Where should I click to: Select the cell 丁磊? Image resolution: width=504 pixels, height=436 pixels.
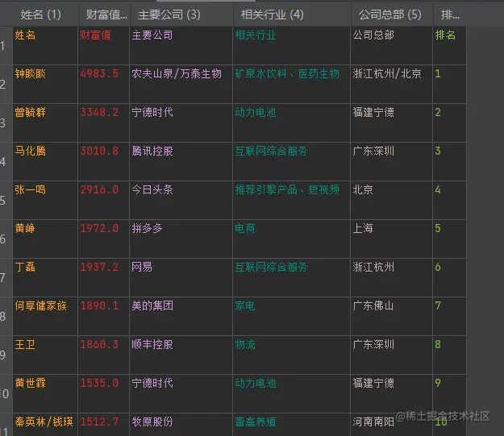click(45, 277)
